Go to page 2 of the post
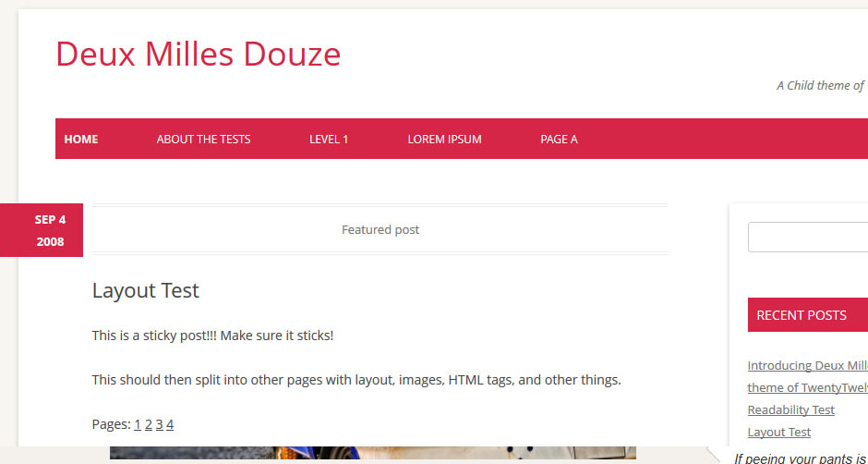Viewport: 868px width, 464px height. (x=149, y=424)
